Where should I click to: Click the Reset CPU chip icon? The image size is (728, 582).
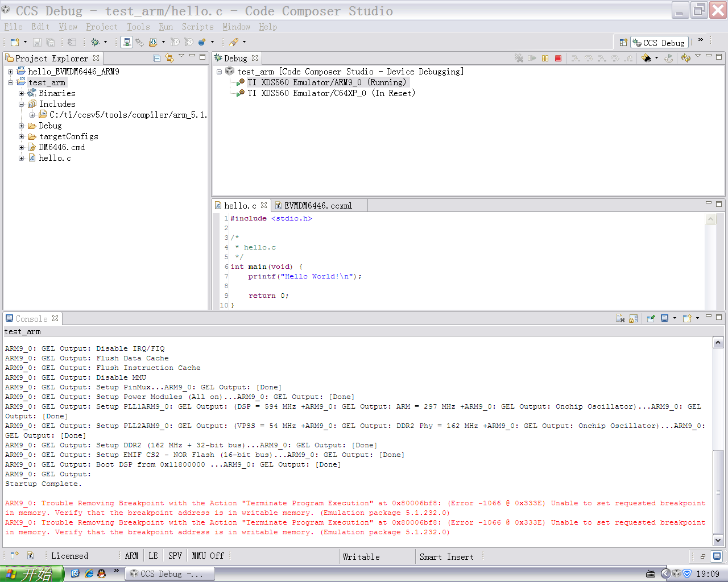[x=646, y=58]
